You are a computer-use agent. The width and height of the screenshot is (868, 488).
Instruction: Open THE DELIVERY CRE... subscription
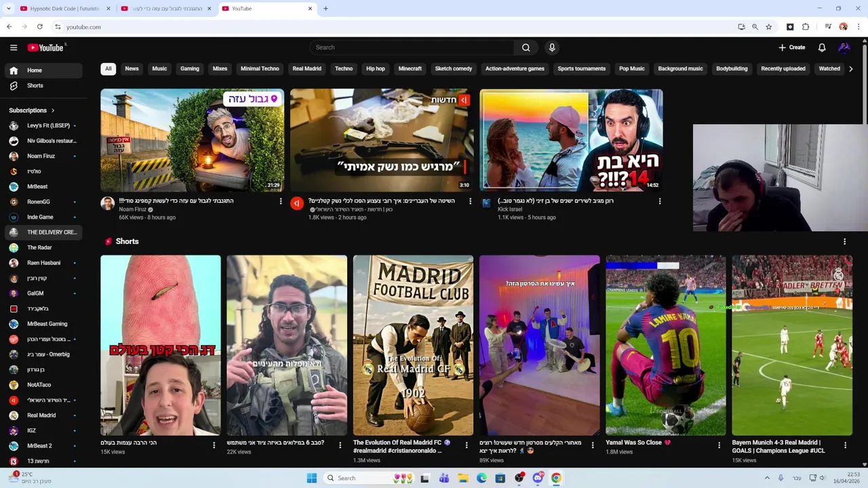click(x=43, y=232)
